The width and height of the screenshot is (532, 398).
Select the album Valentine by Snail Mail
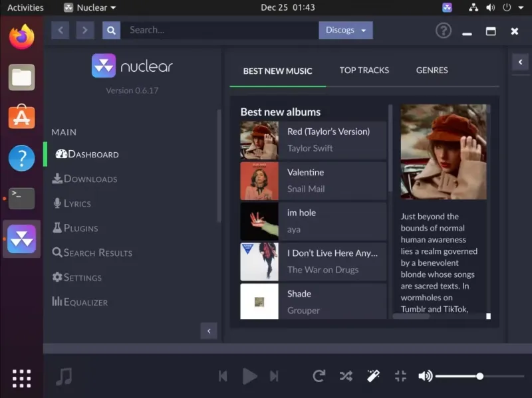point(313,181)
